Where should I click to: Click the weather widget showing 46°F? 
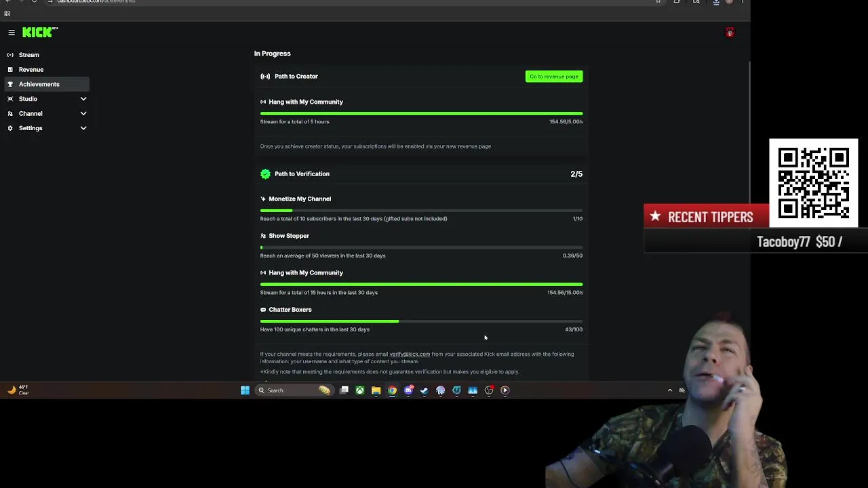[17, 390]
